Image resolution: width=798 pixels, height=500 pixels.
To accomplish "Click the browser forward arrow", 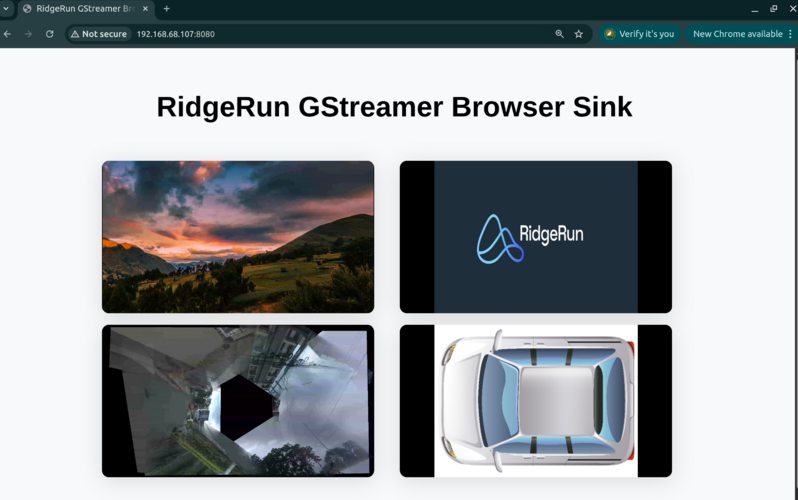I will 28,34.
